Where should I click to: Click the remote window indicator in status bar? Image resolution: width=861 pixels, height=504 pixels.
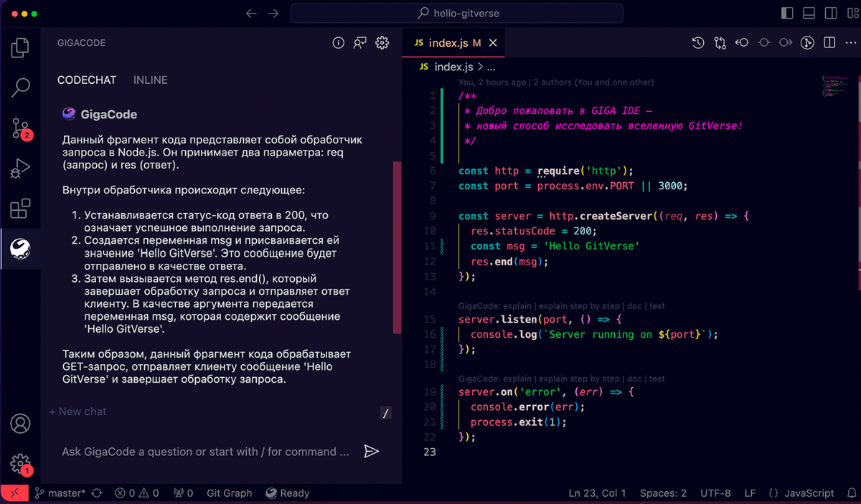(14, 493)
